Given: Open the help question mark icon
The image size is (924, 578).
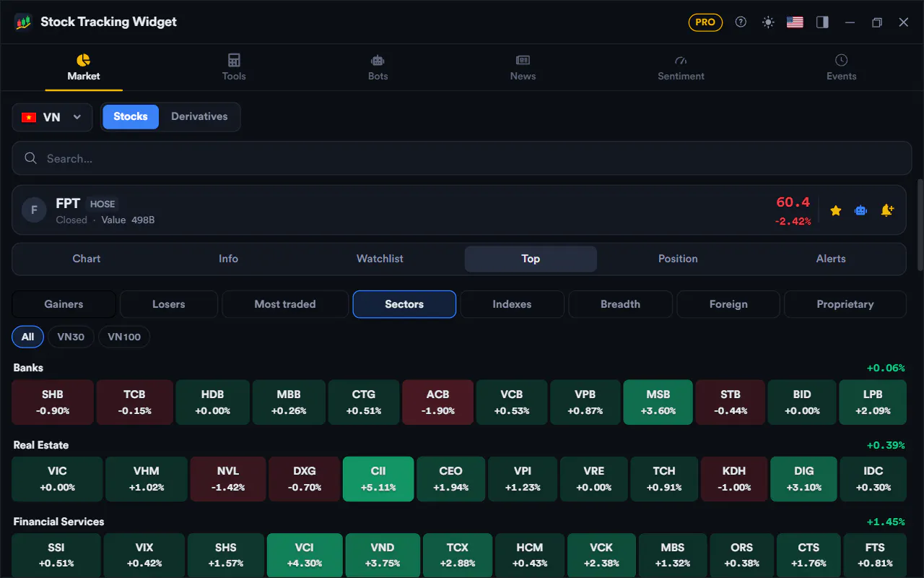Looking at the screenshot, I should pos(741,22).
